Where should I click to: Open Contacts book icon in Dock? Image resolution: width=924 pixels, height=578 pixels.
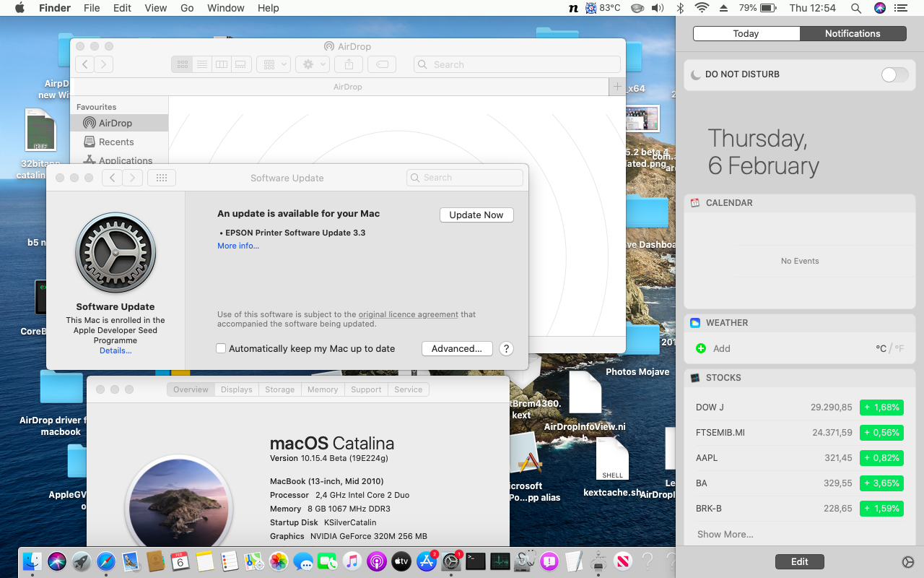(155, 561)
